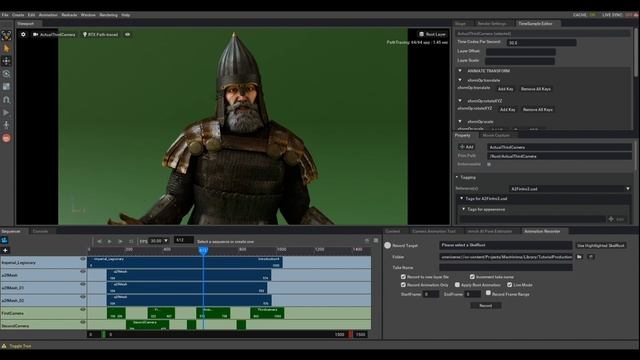The width and height of the screenshot is (640, 360).
Task: Toggle visibility of Imperial_Legionary track
Action: point(83,259)
